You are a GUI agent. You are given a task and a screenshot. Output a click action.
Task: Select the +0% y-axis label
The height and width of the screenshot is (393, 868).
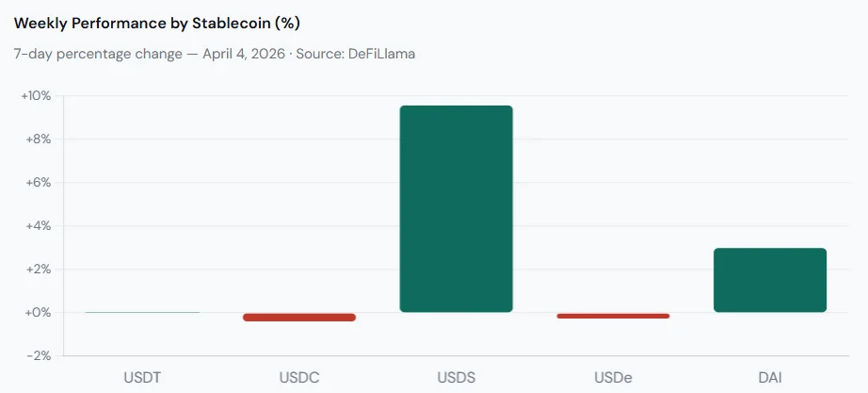(38, 313)
